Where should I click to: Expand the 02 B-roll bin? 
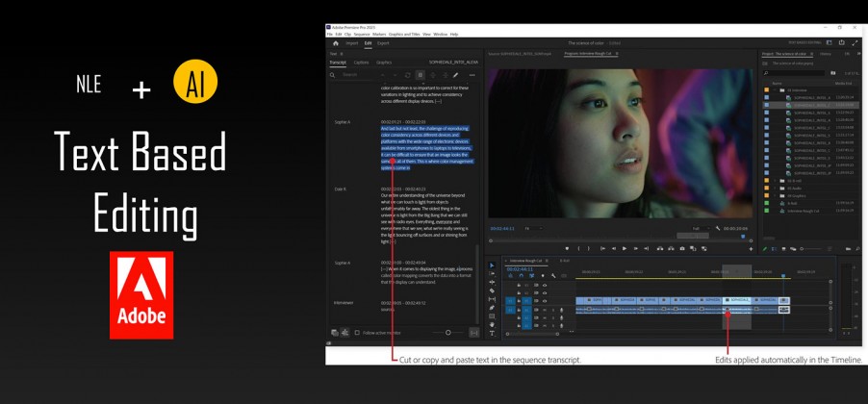[x=775, y=181]
